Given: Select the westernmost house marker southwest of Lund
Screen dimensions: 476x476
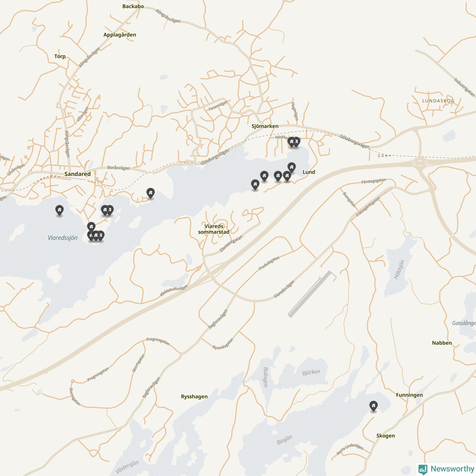Looking at the screenshot, I should pos(255,185).
